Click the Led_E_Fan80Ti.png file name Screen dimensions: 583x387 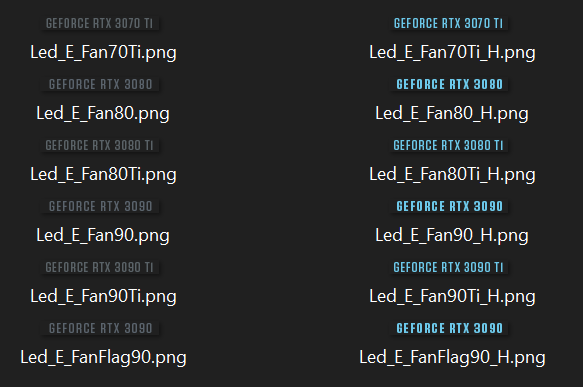click(103, 174)
